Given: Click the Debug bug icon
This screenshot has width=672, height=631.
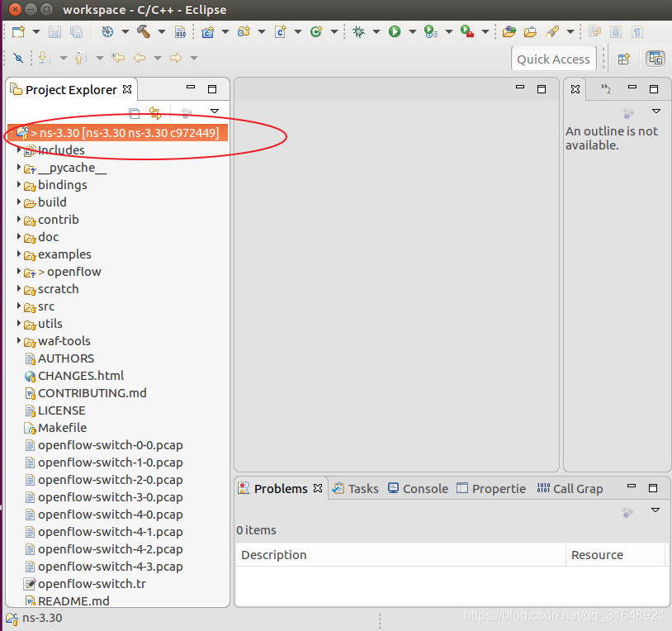Looking at the screenshot, I should click(x=358, y=31).
